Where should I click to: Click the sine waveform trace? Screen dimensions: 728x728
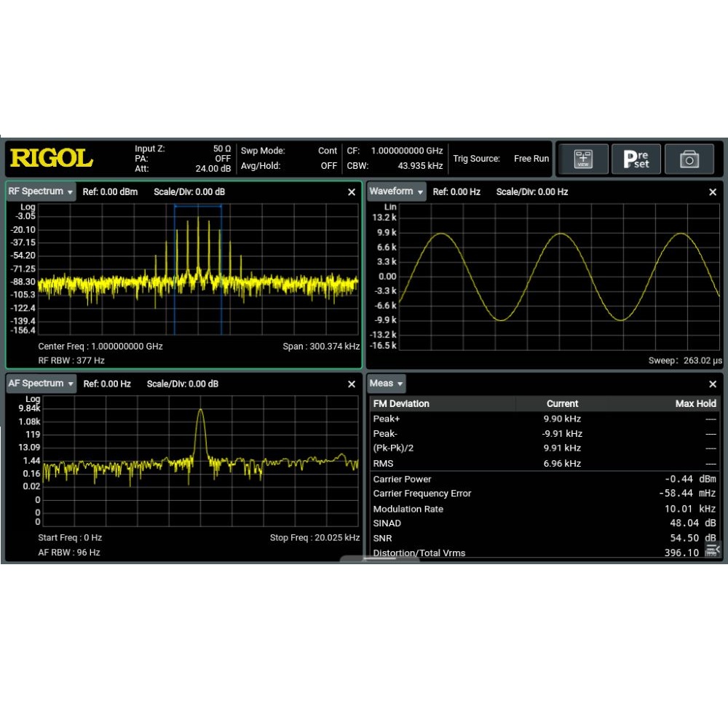559,277
